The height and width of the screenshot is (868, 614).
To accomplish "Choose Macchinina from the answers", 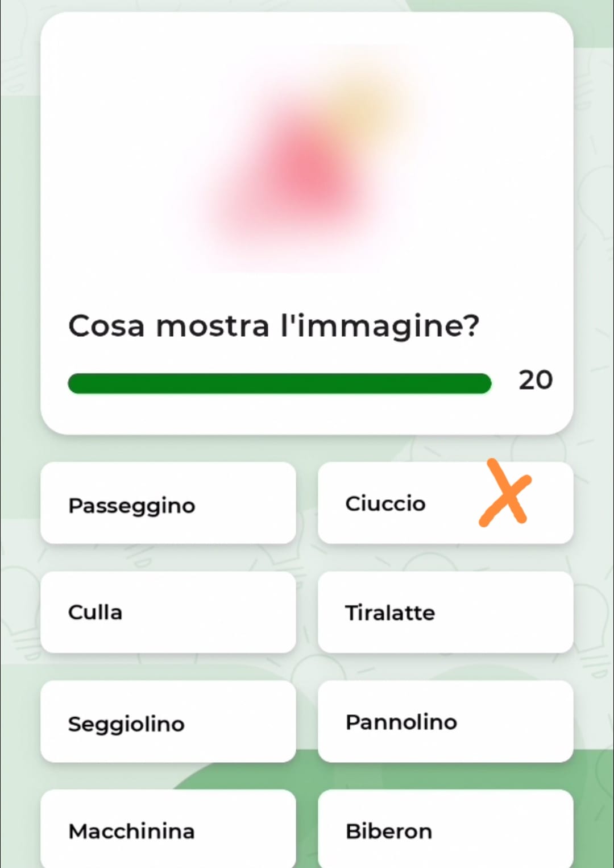I will coord(168,830).
